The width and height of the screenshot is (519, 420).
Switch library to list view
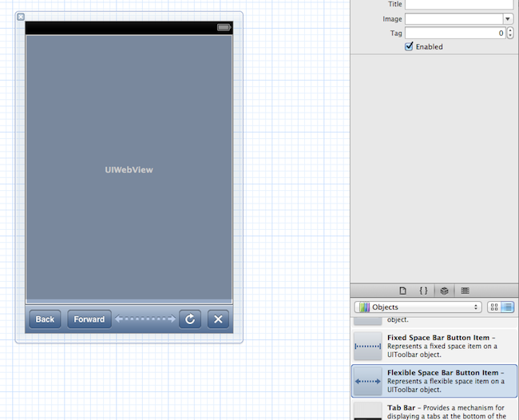(x=507, y=307)
